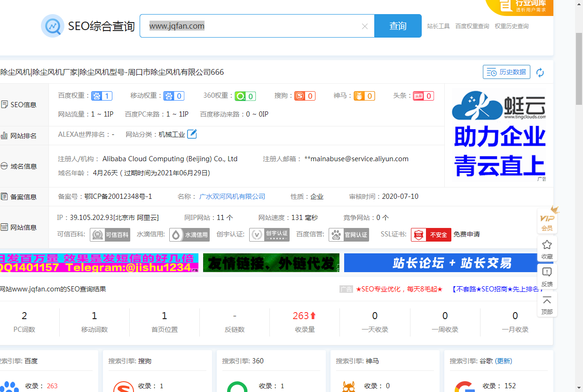Clear the search box with the X icon

click(364, 26)
